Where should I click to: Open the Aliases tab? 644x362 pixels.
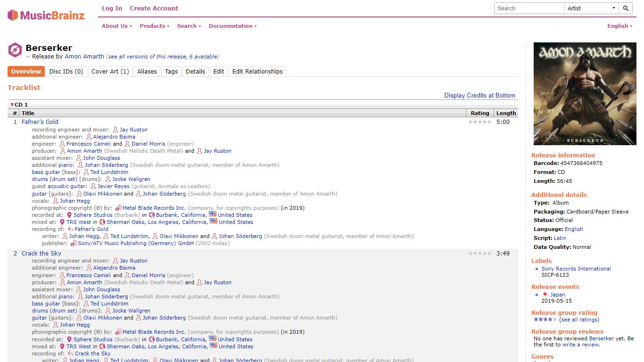tap(147, 72)
